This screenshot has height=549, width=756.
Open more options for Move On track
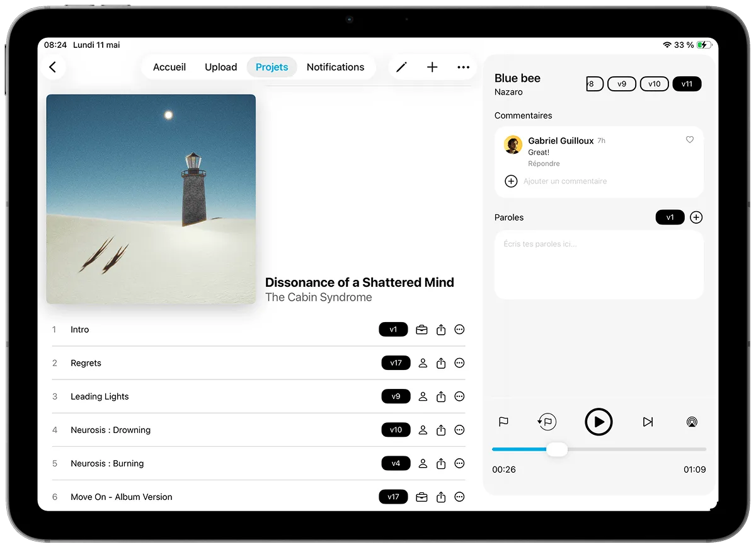(460, 497)
